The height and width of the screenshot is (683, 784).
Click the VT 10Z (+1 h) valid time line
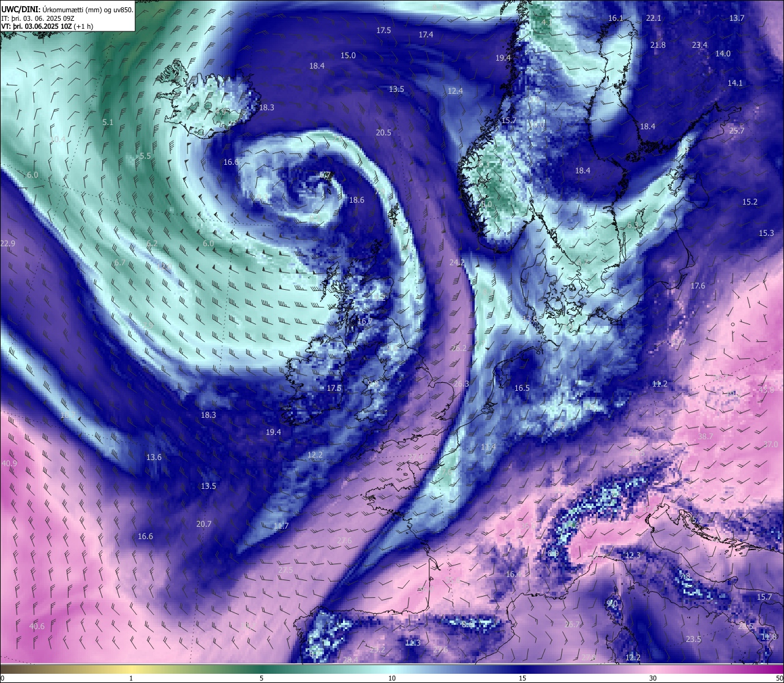47,26
